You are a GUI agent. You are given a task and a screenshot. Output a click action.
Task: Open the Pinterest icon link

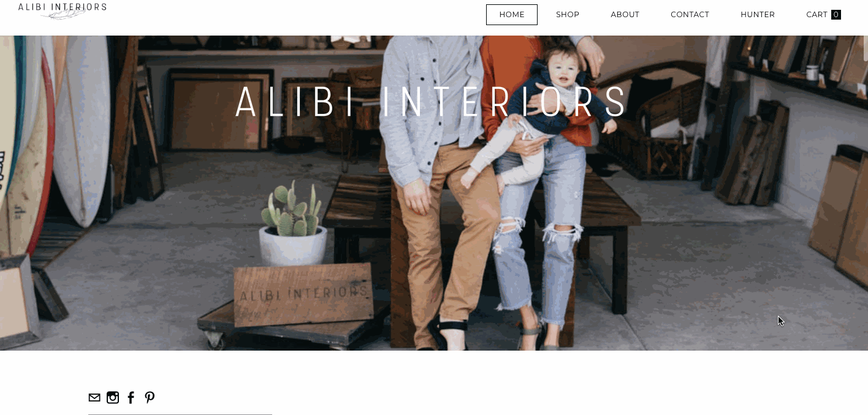(x=150, y=398)
